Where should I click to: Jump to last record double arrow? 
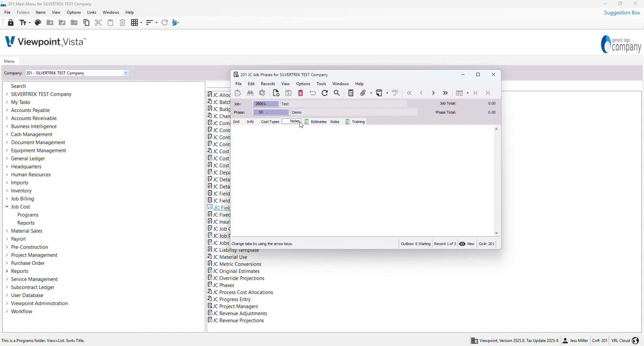[446, 93]
